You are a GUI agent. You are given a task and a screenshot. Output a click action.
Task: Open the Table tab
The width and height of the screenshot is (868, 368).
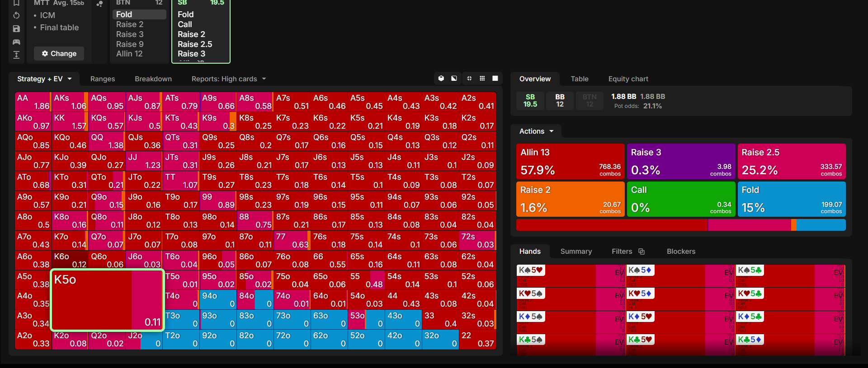[580, 79]
